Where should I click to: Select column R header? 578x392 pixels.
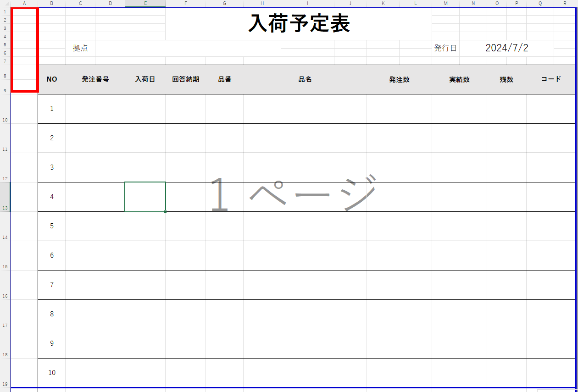565,4
